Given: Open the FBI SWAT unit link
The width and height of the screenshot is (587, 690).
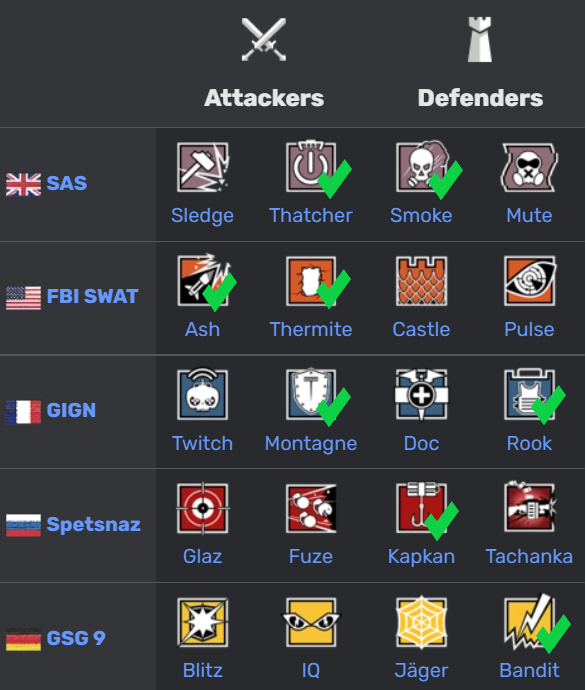Looking at the screenshot, I should click(93, 296).
